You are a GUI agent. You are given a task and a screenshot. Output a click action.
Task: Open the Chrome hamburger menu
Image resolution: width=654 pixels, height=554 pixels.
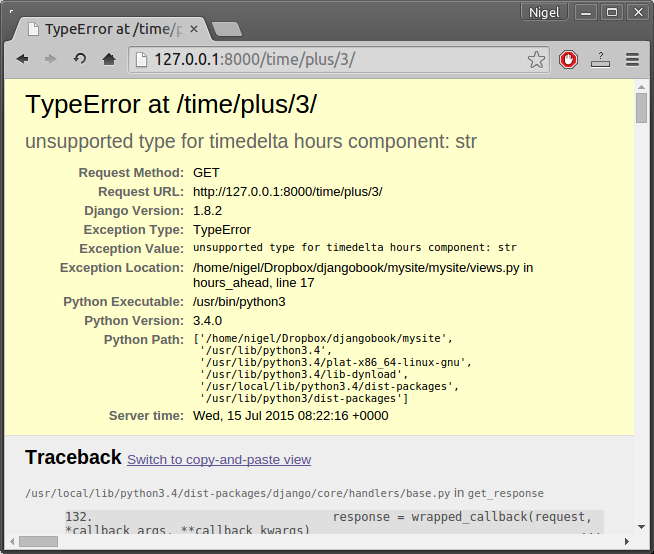coord(632,60)
